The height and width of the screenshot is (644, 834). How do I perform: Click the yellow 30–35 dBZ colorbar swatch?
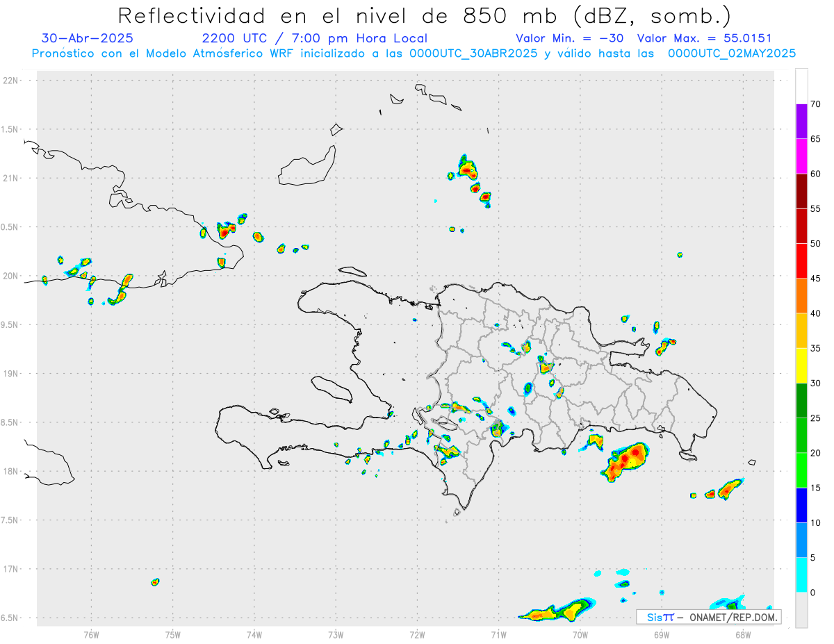801,365
